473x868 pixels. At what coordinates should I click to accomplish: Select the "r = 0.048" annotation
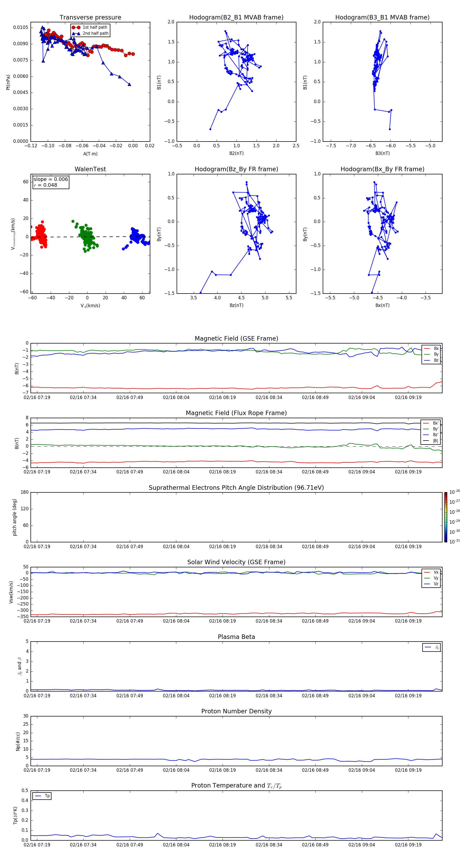[x=45, y=185]
